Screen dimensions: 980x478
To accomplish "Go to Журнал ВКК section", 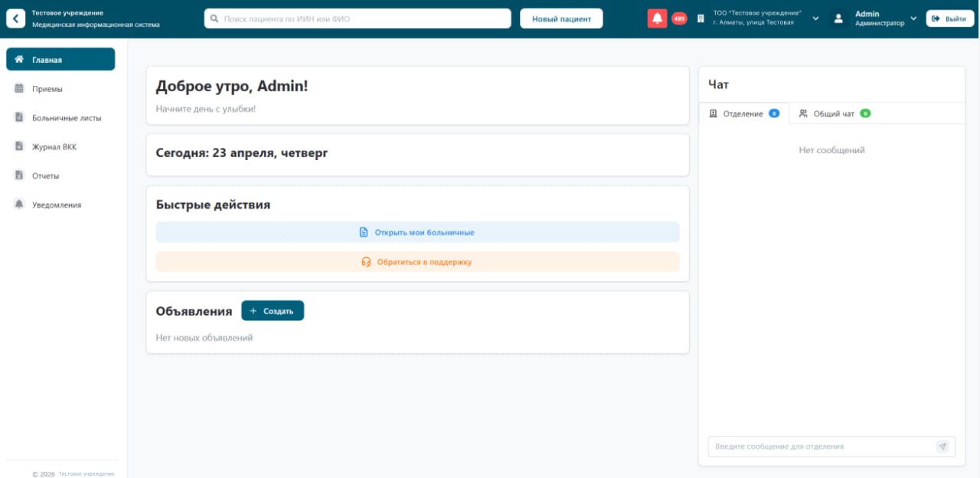I will coord(54,147).
